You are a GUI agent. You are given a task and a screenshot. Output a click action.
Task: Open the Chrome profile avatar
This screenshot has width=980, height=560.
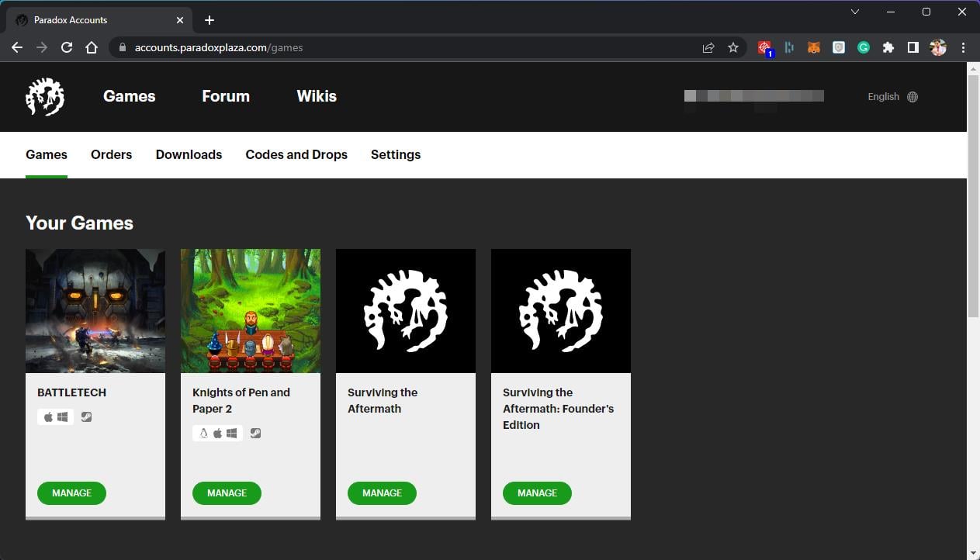(x=938, y=47)
